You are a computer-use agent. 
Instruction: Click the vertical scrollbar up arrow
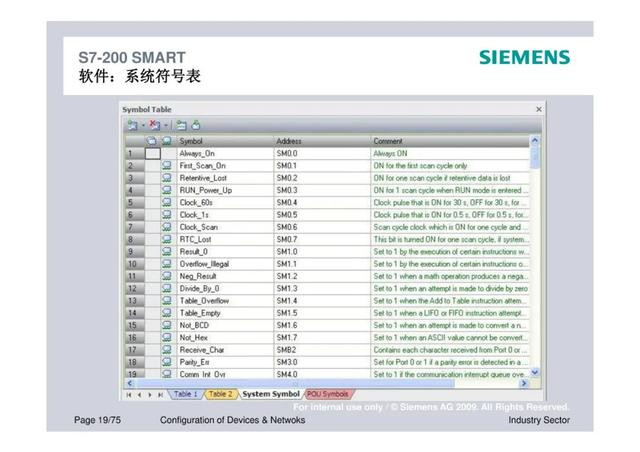[x=535, y=141]
